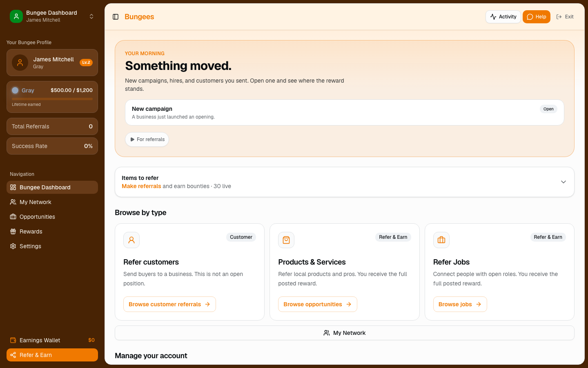Click the Products & Services shopping bag icon
The height and width of the screenshot is (368, 588).
coord(286,240)
